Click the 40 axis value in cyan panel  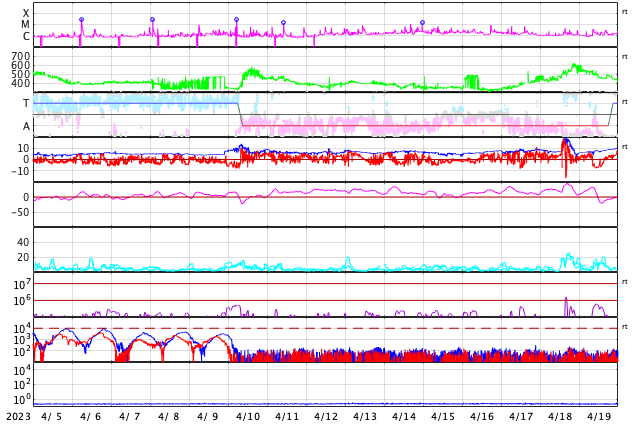coord(23,242)
